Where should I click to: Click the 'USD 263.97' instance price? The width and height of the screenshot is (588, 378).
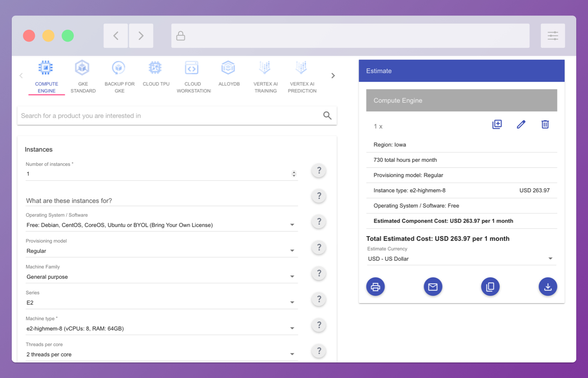coord(535,191)
